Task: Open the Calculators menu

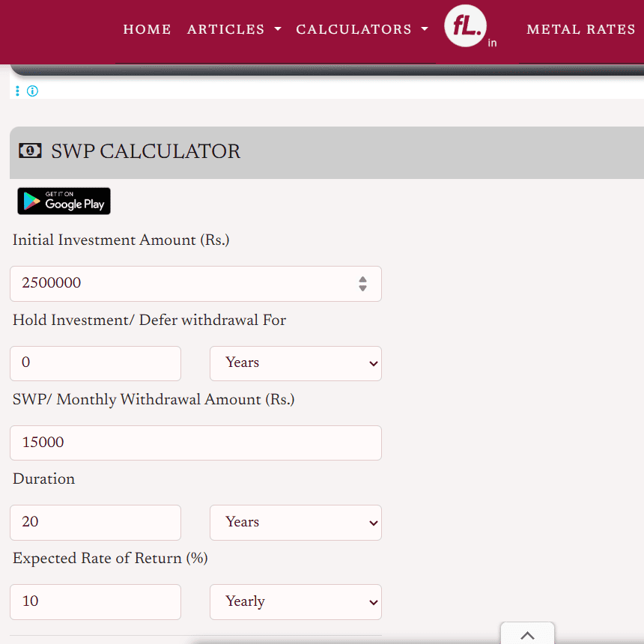Action: 362,30
